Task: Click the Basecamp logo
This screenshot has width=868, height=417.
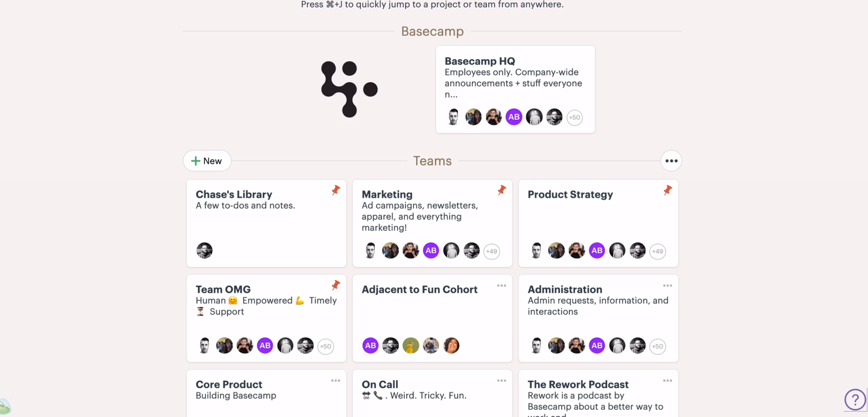Action: 349,89
